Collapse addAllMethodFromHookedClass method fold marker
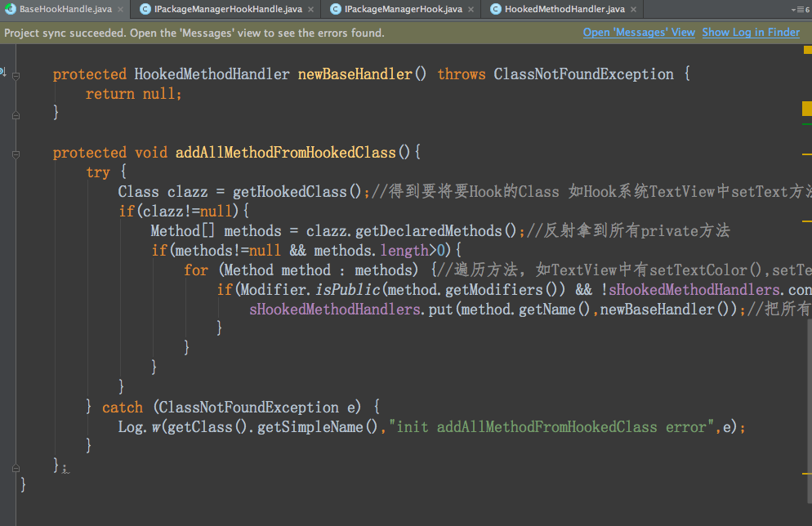The width and height of the screenshot is (812, 526). 16,154
